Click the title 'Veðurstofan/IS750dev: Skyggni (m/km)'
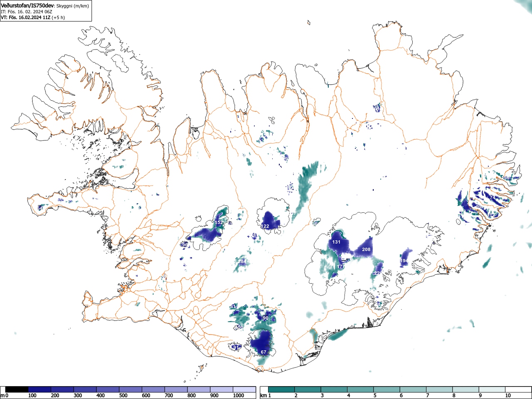 pyautogui.click(x=45, y=6)
